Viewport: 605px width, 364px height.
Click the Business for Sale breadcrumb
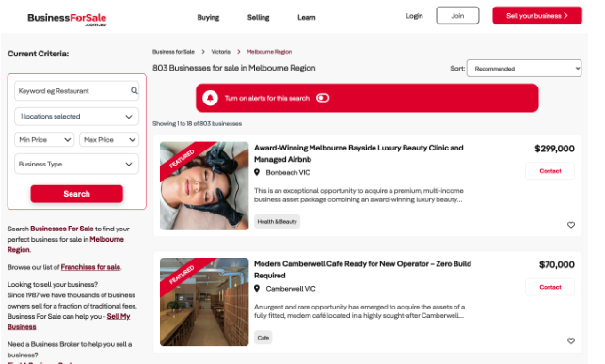pos(173,52)
